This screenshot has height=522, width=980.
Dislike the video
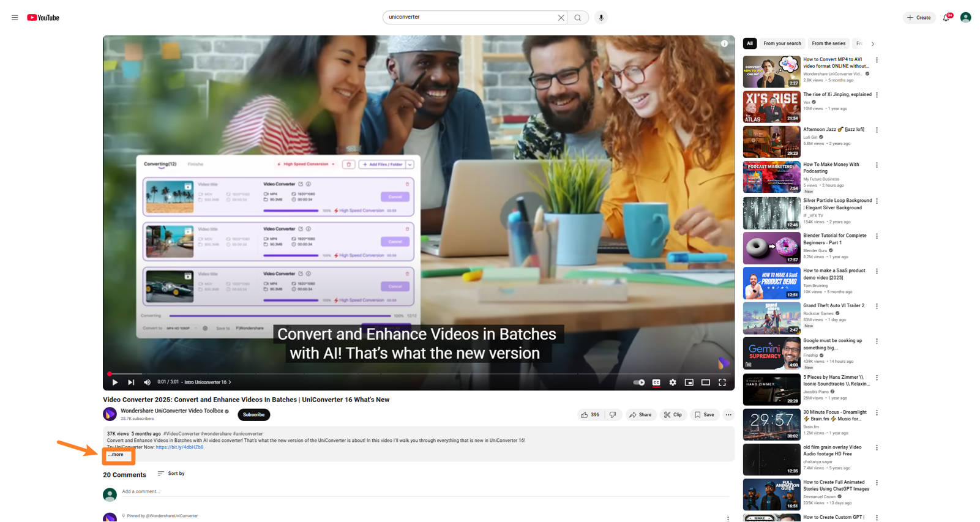613,415
